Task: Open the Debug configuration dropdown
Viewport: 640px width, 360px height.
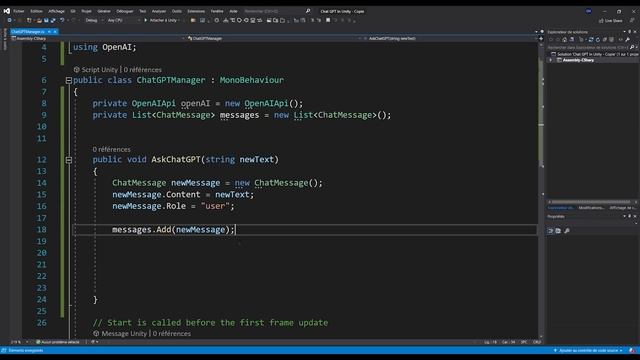Action: pyautogui.click(x=94, y=20)
